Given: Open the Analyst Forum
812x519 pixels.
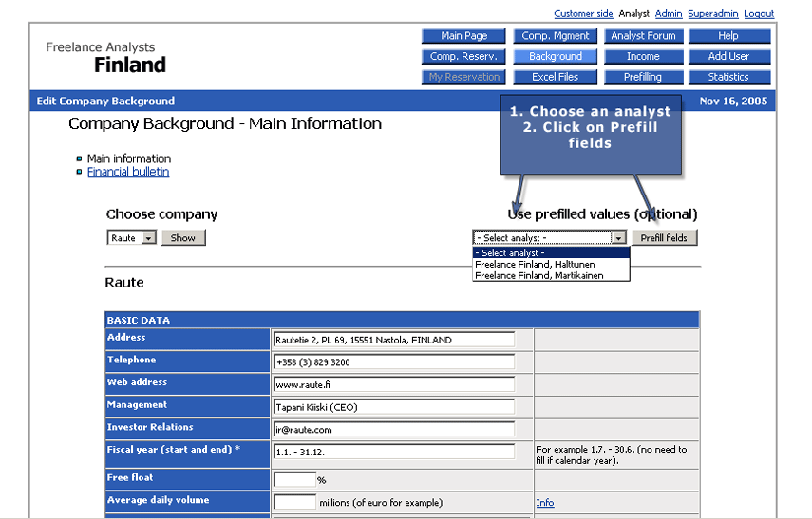Looking at the screenshot, I should click(644, 36).
